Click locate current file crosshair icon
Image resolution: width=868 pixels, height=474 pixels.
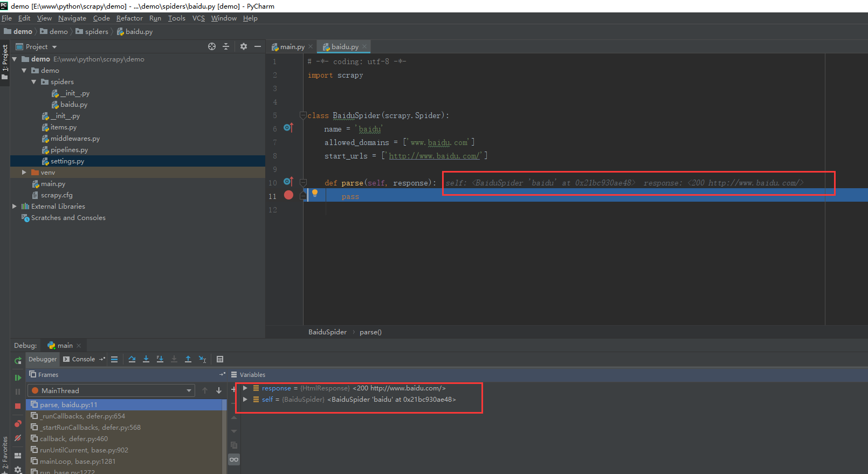pos(212,47)
